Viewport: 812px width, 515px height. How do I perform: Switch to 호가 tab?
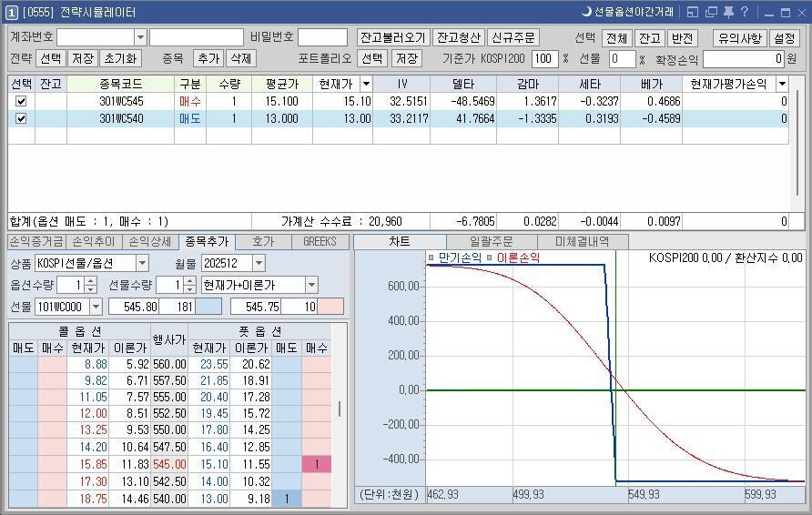(263, 241)
